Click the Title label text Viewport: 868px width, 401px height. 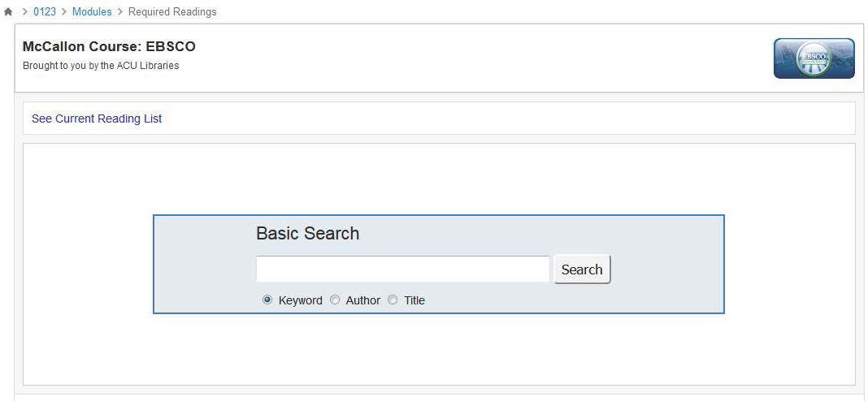tap(414, 300)
